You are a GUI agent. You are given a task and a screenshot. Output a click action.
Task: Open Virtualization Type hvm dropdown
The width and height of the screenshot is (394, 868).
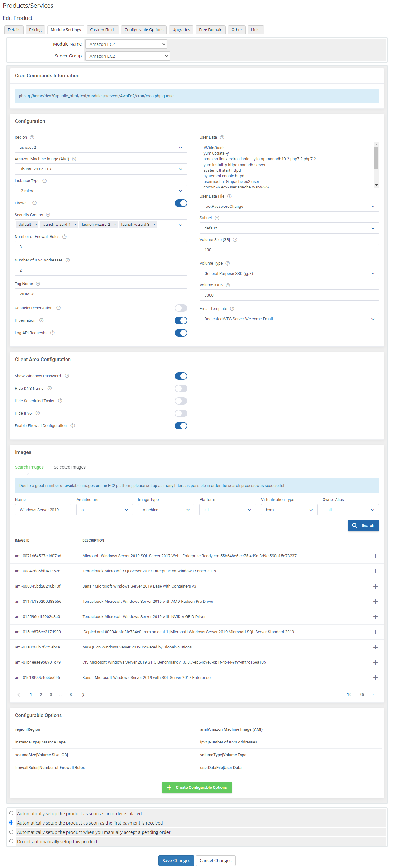289,510
